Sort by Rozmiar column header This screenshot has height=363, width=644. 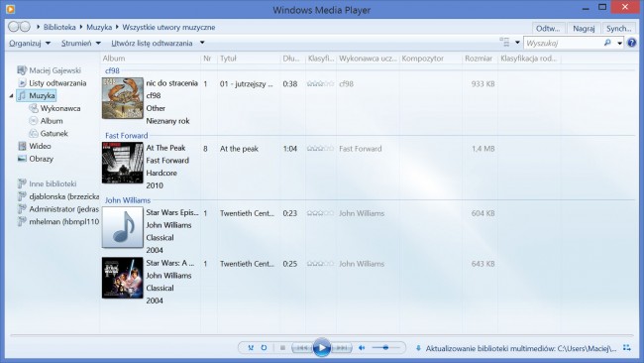pyautogui.click(x=480, y=59)
